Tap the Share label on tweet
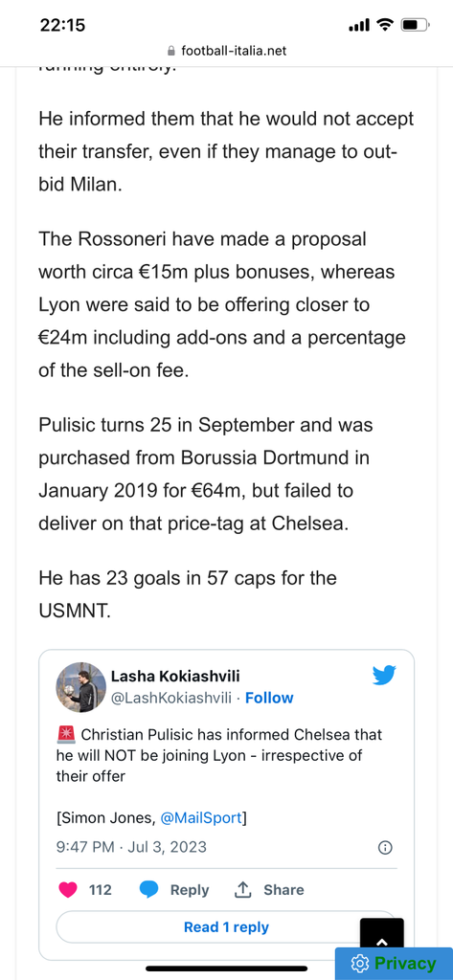453x980 pixels. (x=283, y=889)
